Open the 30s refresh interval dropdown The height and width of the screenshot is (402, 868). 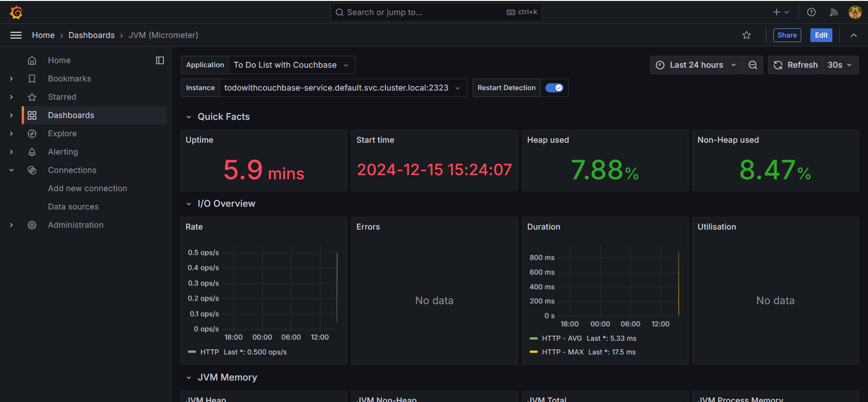840,65
